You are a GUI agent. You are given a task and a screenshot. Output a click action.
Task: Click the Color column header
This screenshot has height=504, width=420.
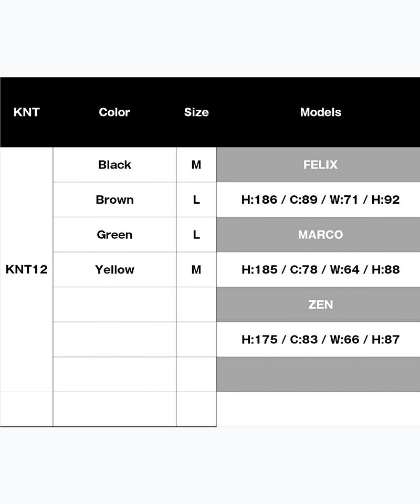click(114, 112)
